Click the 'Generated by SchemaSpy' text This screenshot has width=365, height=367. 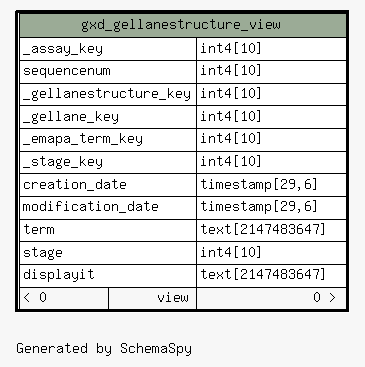[x=104, y=349]
